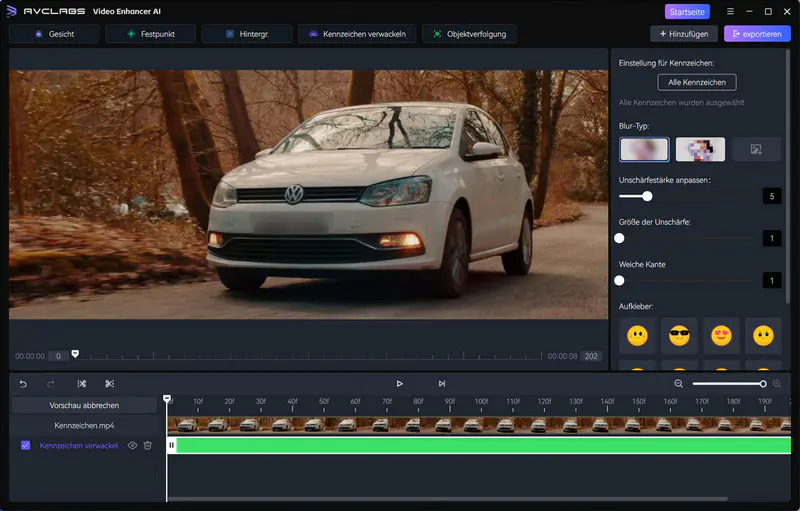Select the heart-eyes emoji sticker

pos(721,336)
